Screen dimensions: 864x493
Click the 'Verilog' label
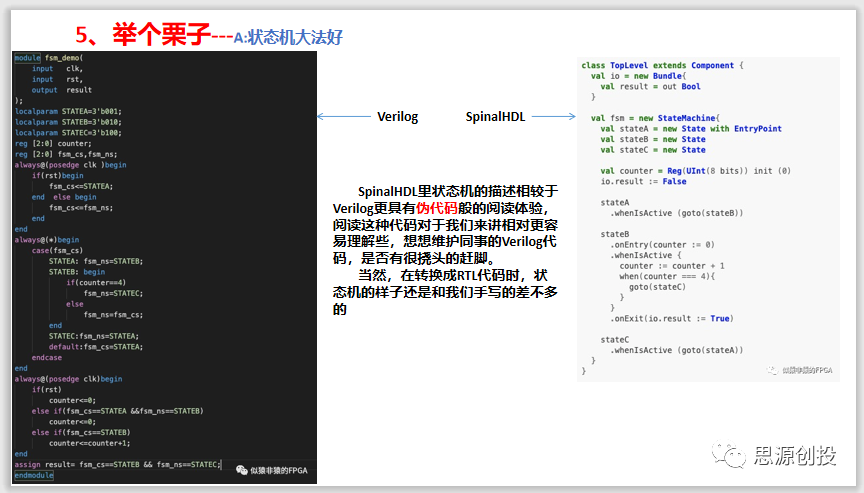pos(397,117)
